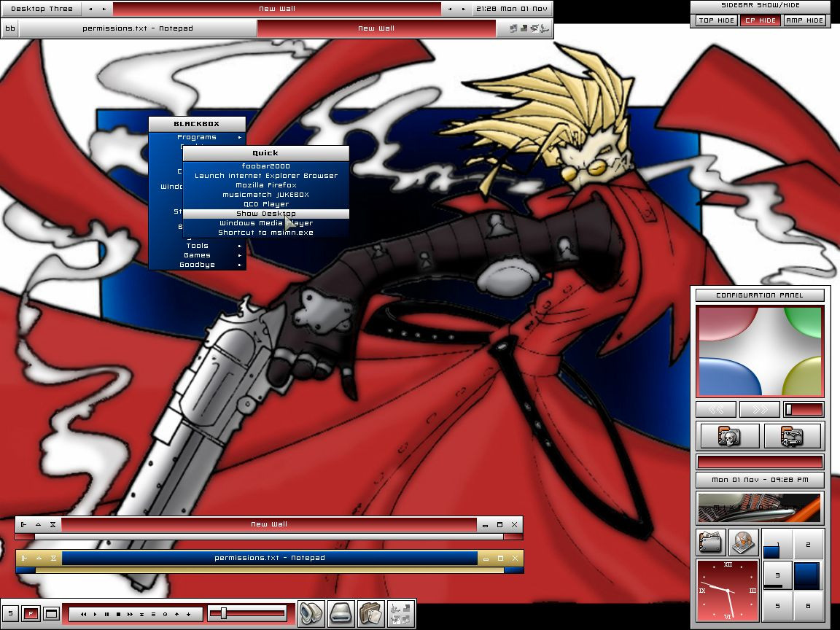Click the play button in media controls
The height and width of the screenshot is (630, 840).
pyautogui.click(x=96, y=615)
